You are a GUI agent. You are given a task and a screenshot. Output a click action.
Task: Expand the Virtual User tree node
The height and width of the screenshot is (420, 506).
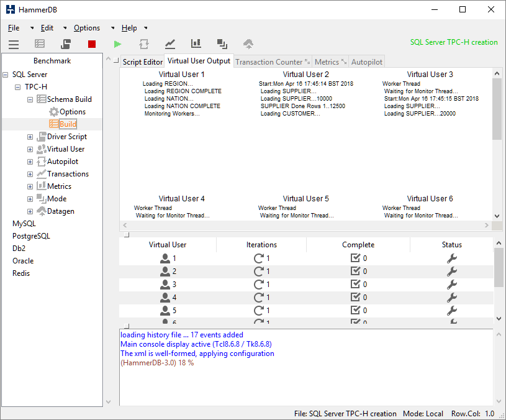coord(30,150)
